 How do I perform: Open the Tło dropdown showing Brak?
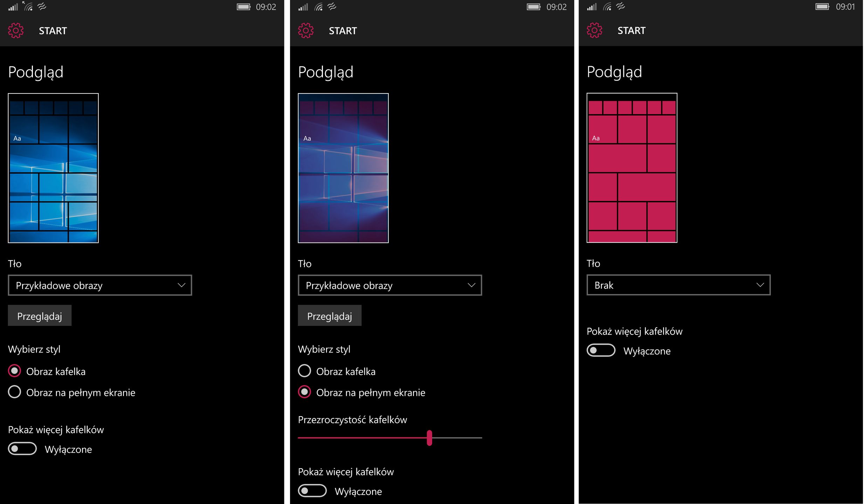pos(678,285)
